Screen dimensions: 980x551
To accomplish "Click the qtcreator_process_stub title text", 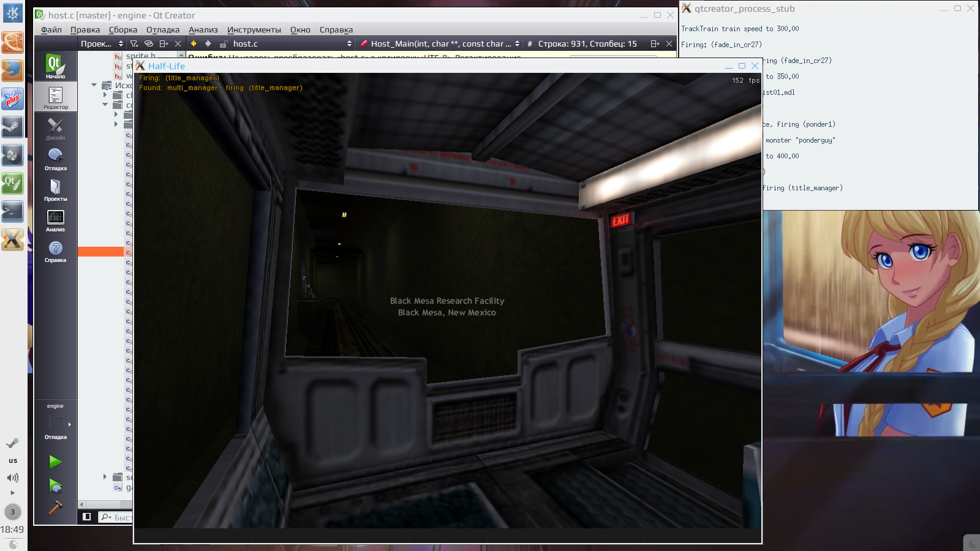I will tap(744, 9).
